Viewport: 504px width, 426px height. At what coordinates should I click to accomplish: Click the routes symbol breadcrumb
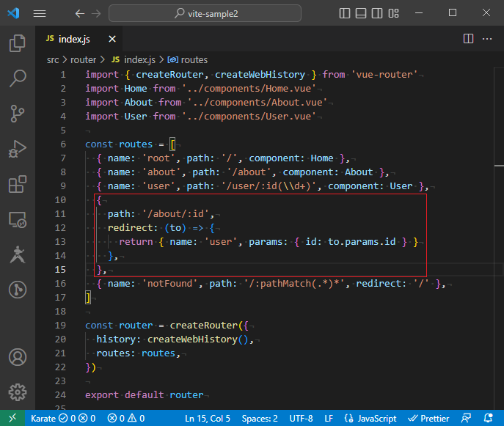click(x=188, y=59)
